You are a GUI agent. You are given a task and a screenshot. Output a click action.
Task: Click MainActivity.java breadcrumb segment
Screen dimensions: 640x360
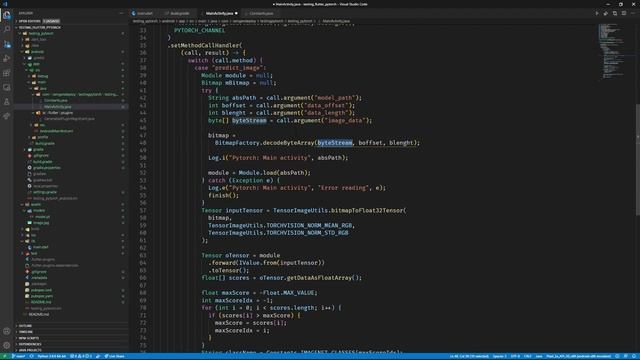coord(336,21)
